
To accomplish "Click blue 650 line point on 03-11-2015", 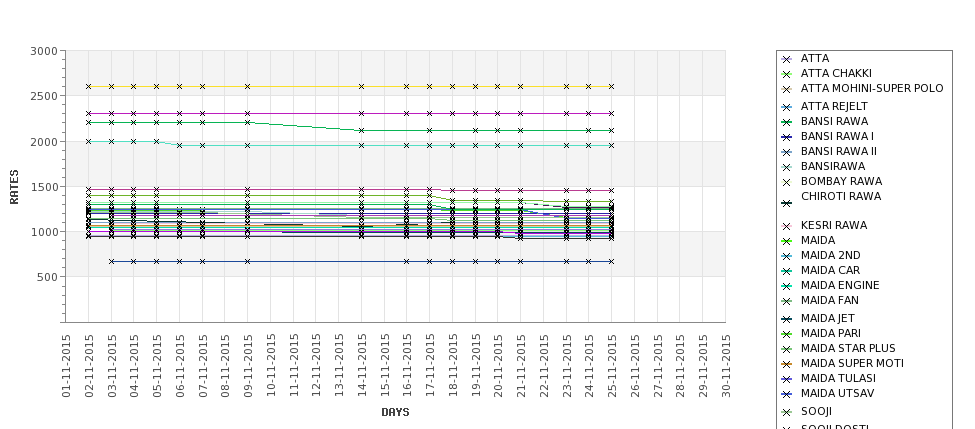I will pyautogui.click(x=111, y=261).
